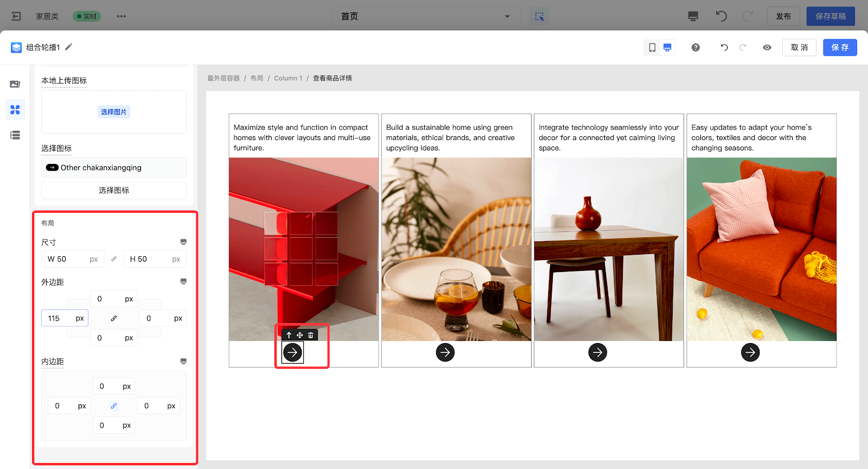
Task: Switch to desktop device preview
Action: (667, 48)
